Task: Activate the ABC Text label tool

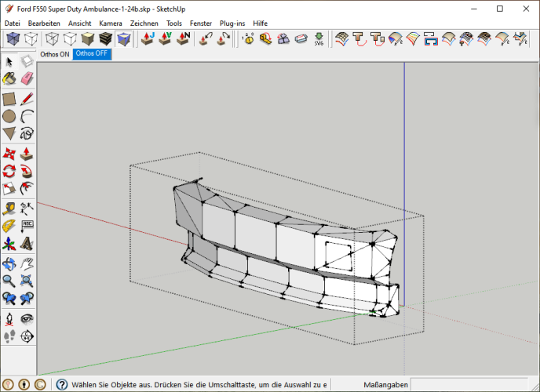Action: pyautogui.click(x=27, y=226)
